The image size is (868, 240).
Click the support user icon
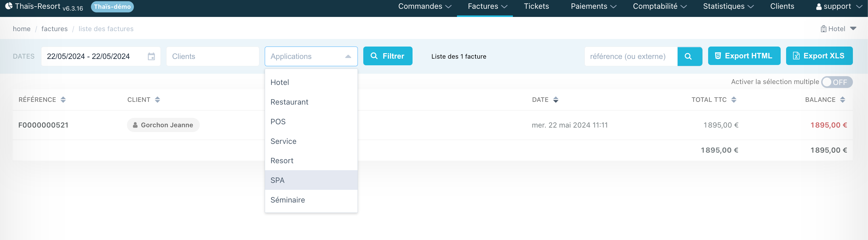point(818,7)
